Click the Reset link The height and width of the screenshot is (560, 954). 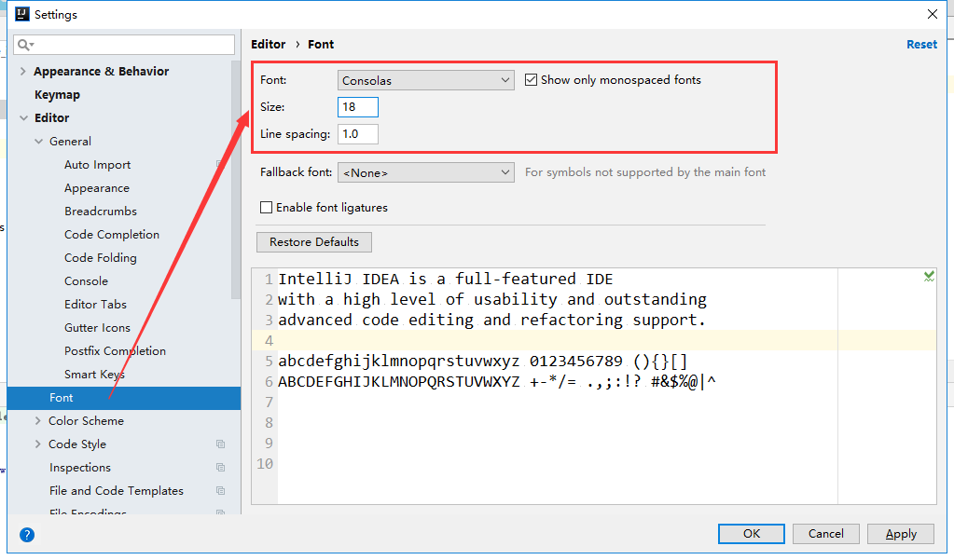(x=921, y=45)
